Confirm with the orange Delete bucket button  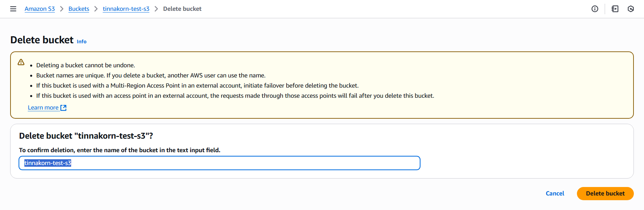point(605,193)
